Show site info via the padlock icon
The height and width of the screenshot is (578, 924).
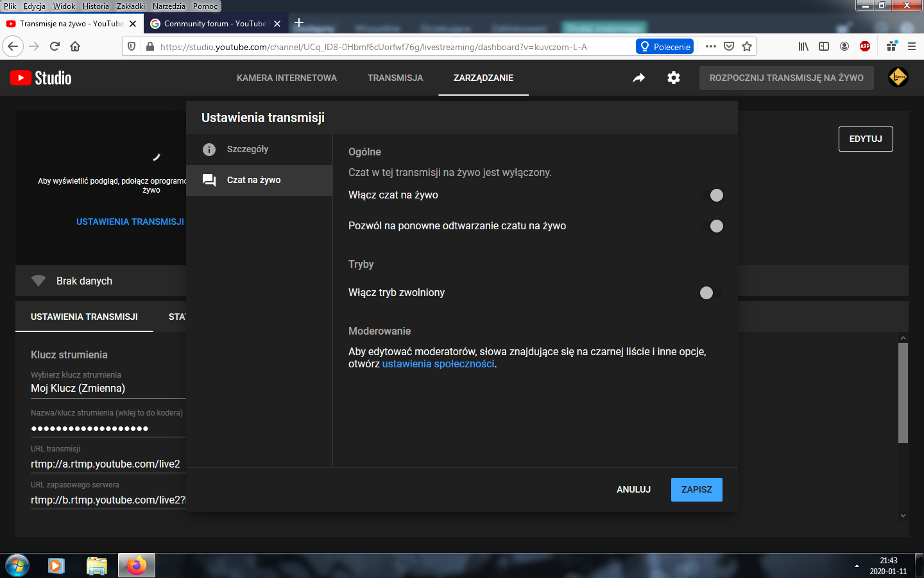pos(150,46)
